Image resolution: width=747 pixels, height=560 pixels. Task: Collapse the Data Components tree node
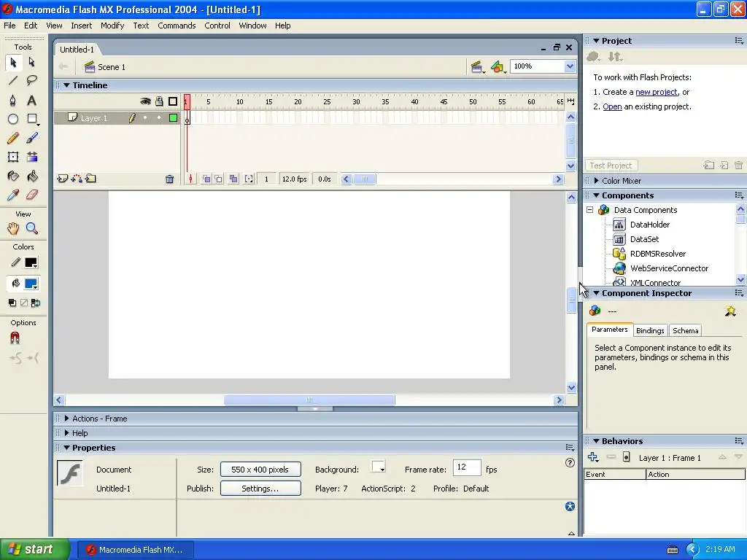pos(589,210)
